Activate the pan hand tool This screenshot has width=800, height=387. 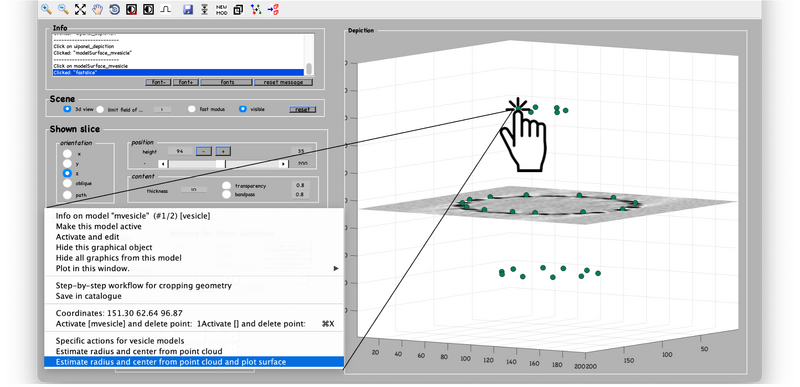coord(97,9)
